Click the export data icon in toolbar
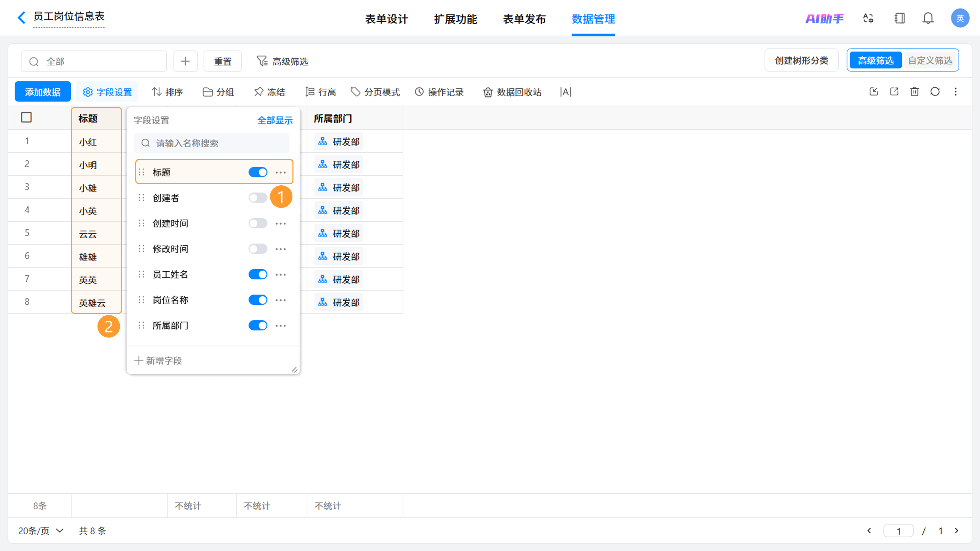This screenshot has width=980, height=551. tap(895, 91)
